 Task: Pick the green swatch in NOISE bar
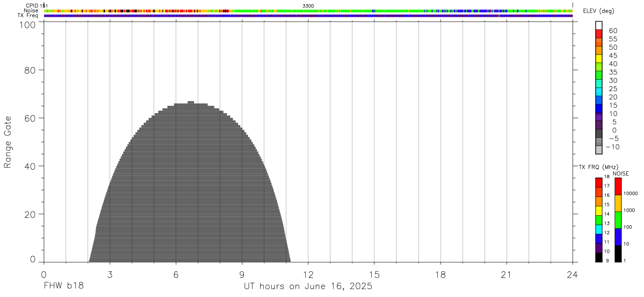pyautogui.click(x=618, y=220)
